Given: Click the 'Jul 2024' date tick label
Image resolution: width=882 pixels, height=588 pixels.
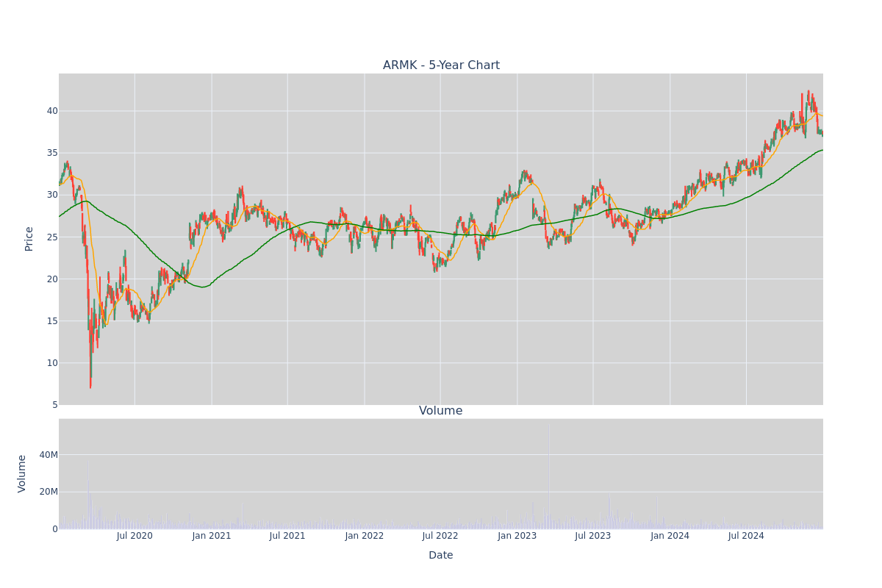Looking at the screenshot, I should click(746, 536).
